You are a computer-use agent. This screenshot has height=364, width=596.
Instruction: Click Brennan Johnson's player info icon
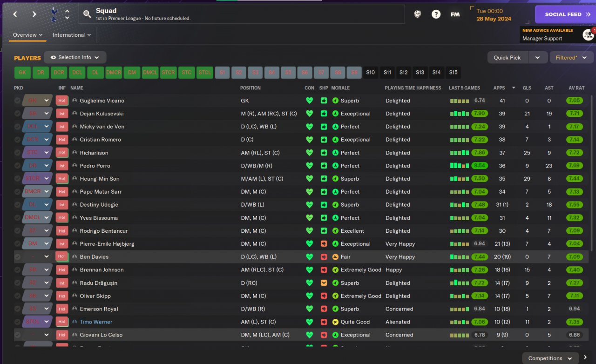coord(74,270)
